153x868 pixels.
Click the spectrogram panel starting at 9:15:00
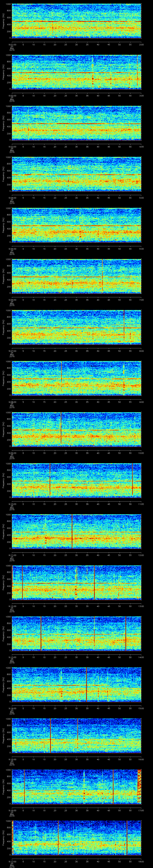click(x=77, y=736)
